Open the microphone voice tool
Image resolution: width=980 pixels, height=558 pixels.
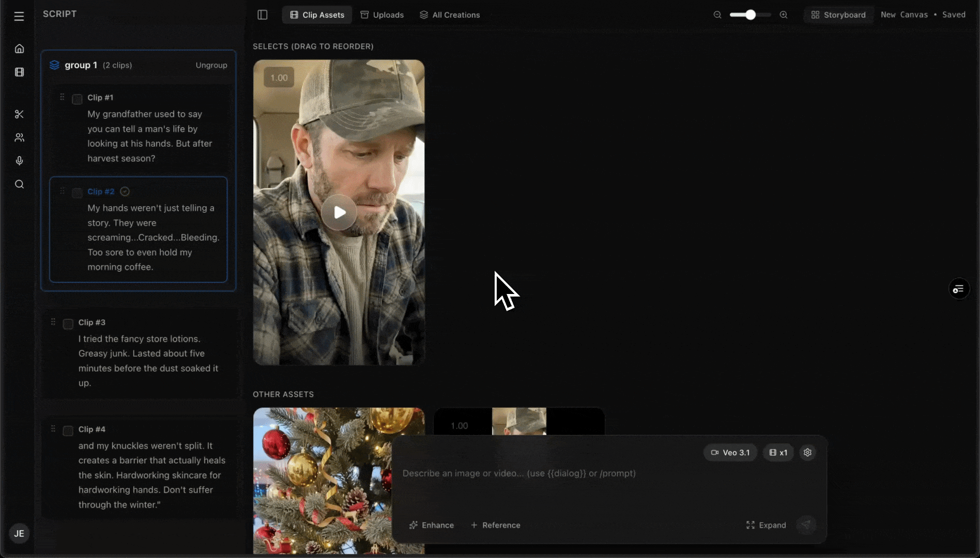(x=19, y=161)
